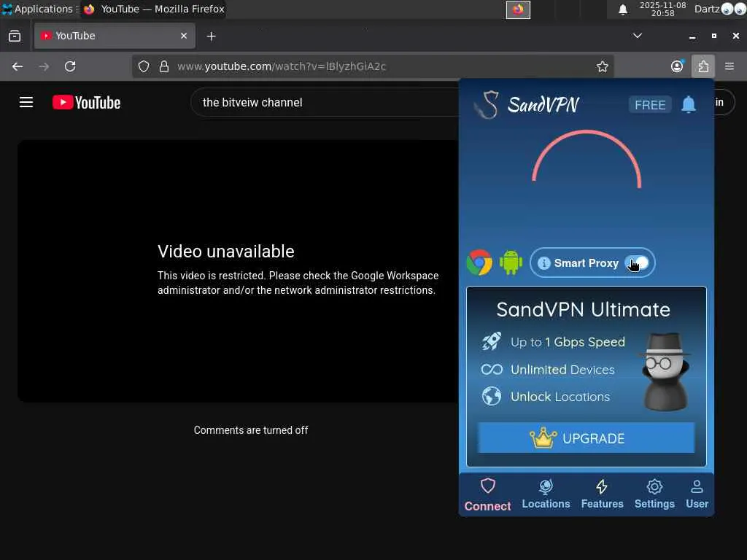
Task: Click the VPN connect arc button
Action: pyautogui.click(x=587, y=160)
